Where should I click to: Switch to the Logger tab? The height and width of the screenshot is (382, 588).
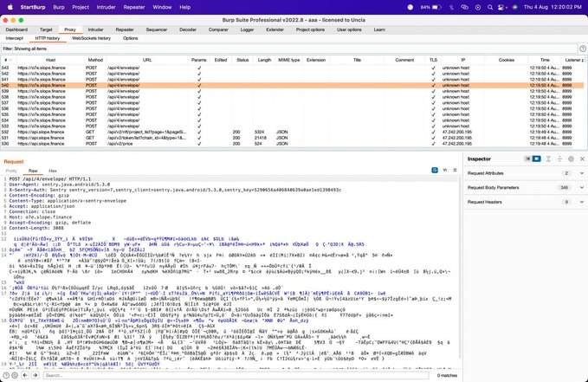pyautogui.click(x=247, y=29)
